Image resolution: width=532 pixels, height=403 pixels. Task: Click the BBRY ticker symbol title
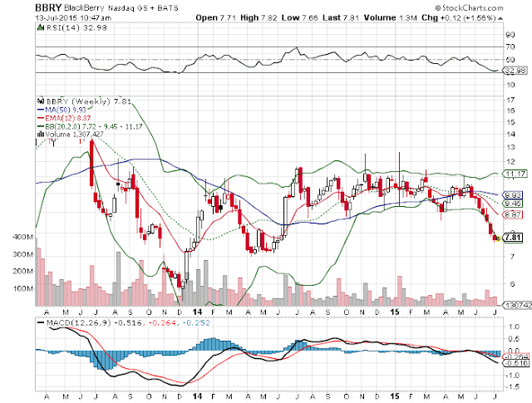click(x=49, y=7)
